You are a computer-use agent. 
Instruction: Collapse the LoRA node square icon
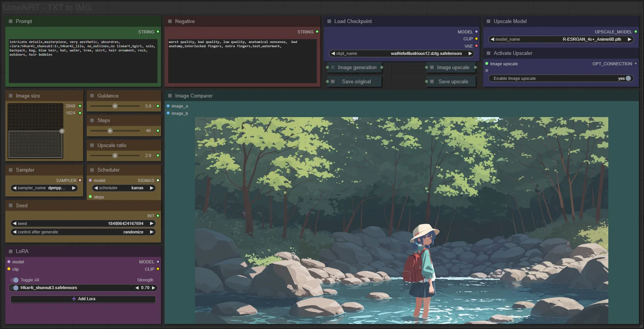click(x=10, y=251)
